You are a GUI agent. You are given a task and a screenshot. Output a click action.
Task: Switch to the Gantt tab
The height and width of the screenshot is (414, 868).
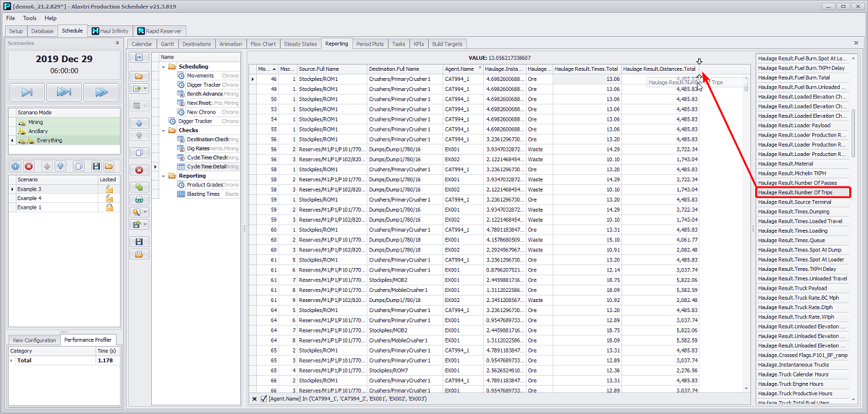pos(167,44)
